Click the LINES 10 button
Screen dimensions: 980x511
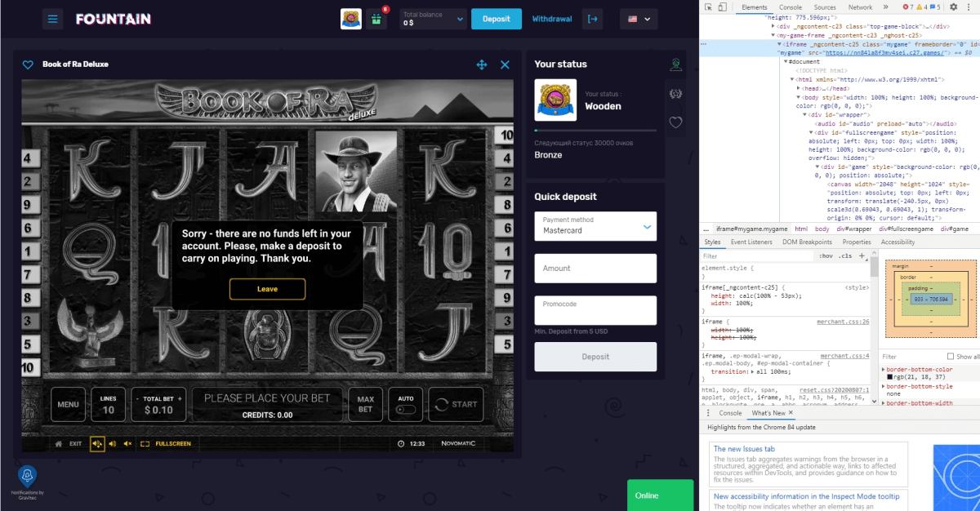109,404
